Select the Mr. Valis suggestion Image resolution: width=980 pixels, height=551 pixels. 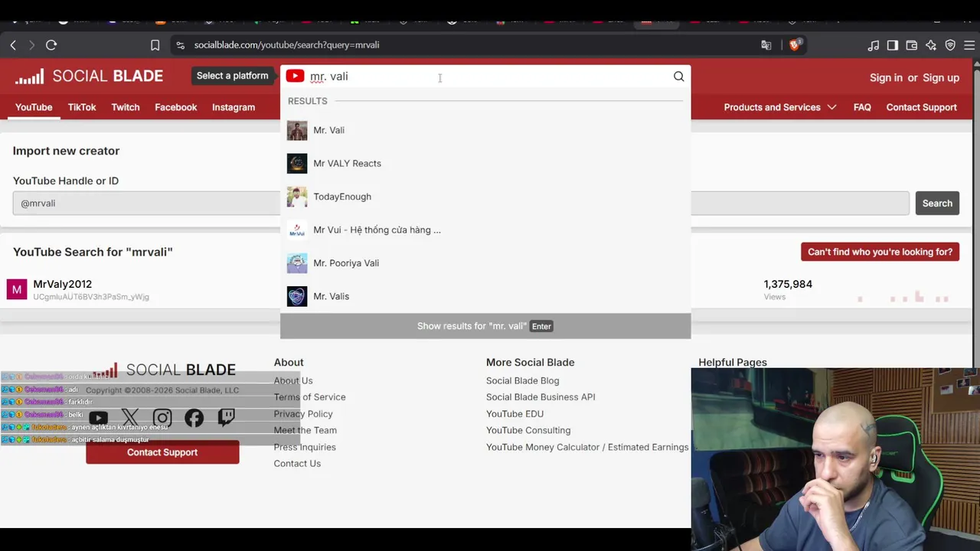(x=485, y=296)
